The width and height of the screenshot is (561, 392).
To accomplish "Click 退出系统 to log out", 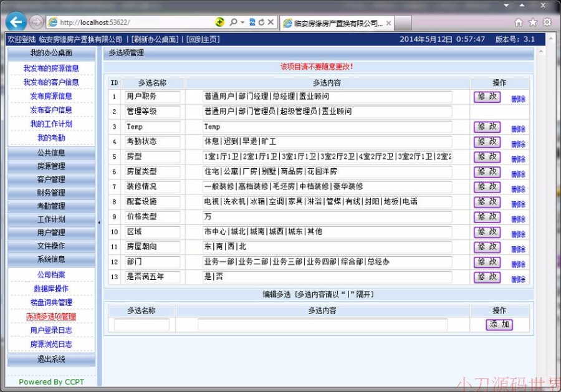I will 52,359.
